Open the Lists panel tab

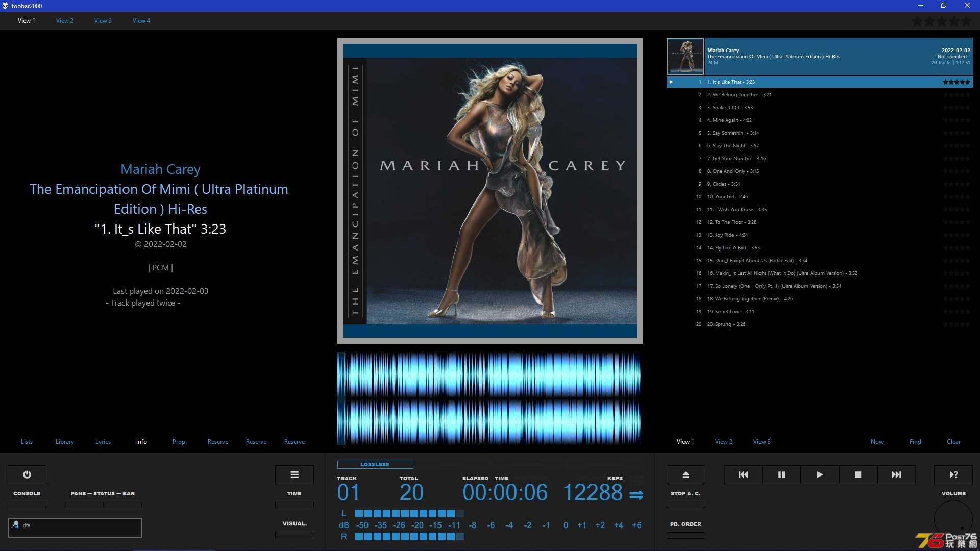click(27, 442)
